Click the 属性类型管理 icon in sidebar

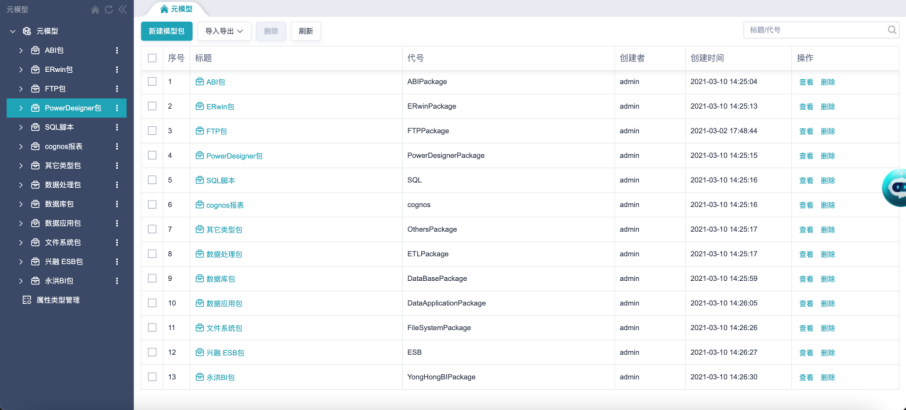coord(27,300)
